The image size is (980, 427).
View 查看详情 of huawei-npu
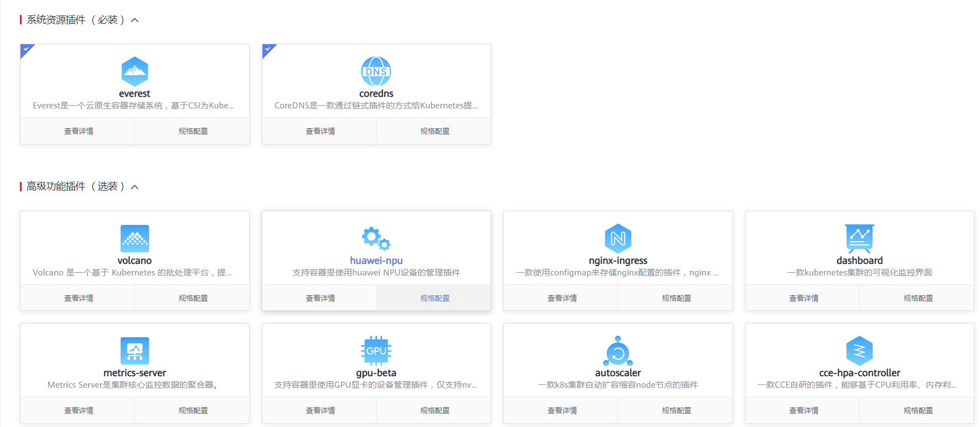[x=320, y=298]
